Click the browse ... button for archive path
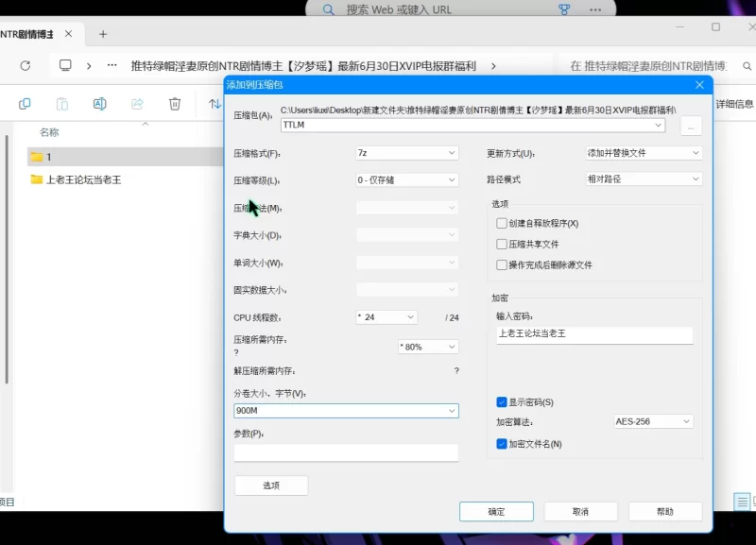The width and height of the screenshot is (756, 545). 691,128
